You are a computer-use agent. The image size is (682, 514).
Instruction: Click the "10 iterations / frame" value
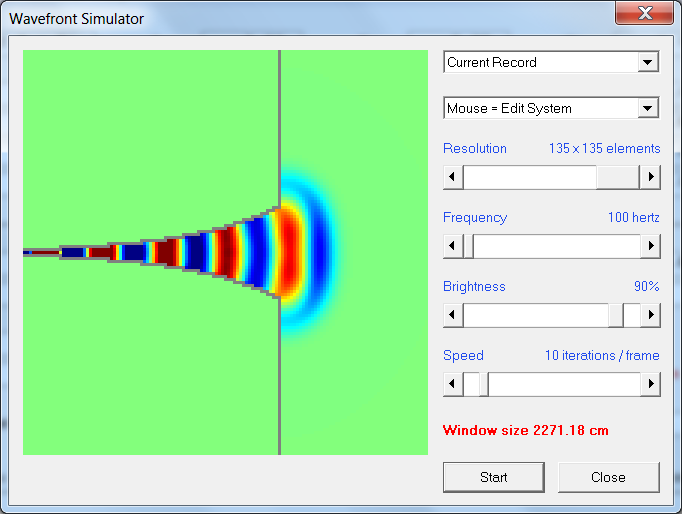(x=602, y=355)
